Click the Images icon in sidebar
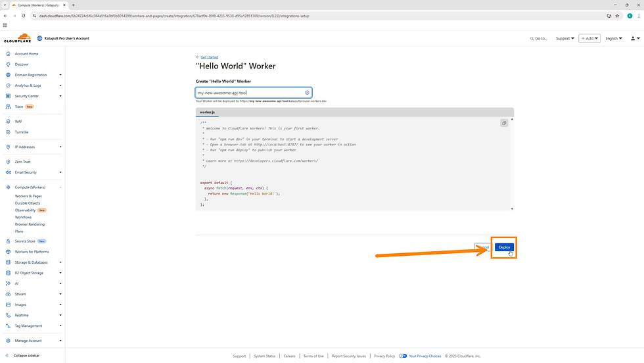 (x=8, y=305)
